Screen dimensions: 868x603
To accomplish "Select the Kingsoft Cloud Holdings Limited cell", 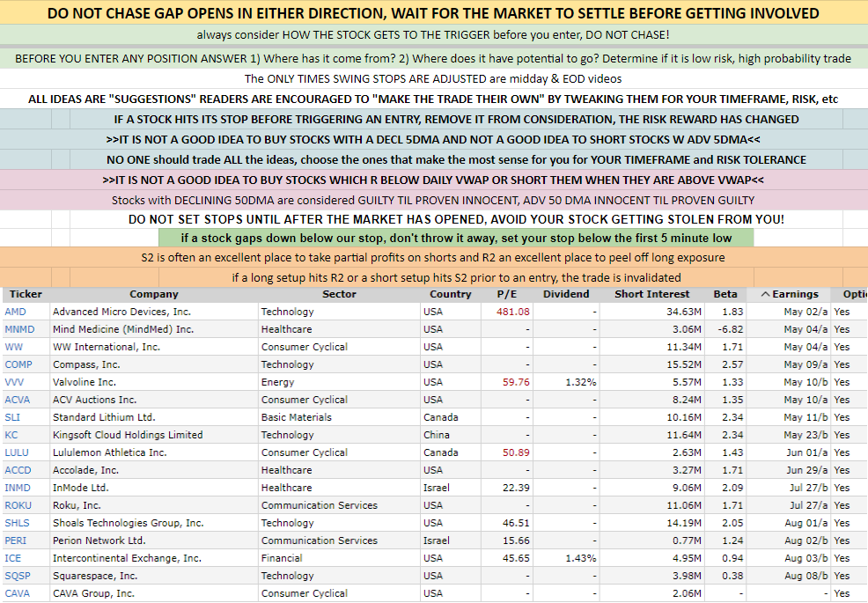I will click(154, 435).
